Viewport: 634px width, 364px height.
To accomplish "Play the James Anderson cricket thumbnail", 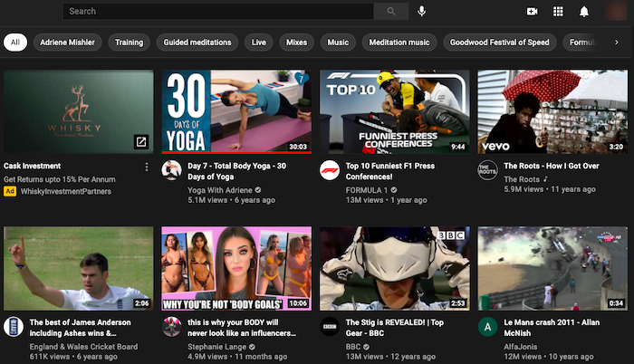I will [79, 269].
